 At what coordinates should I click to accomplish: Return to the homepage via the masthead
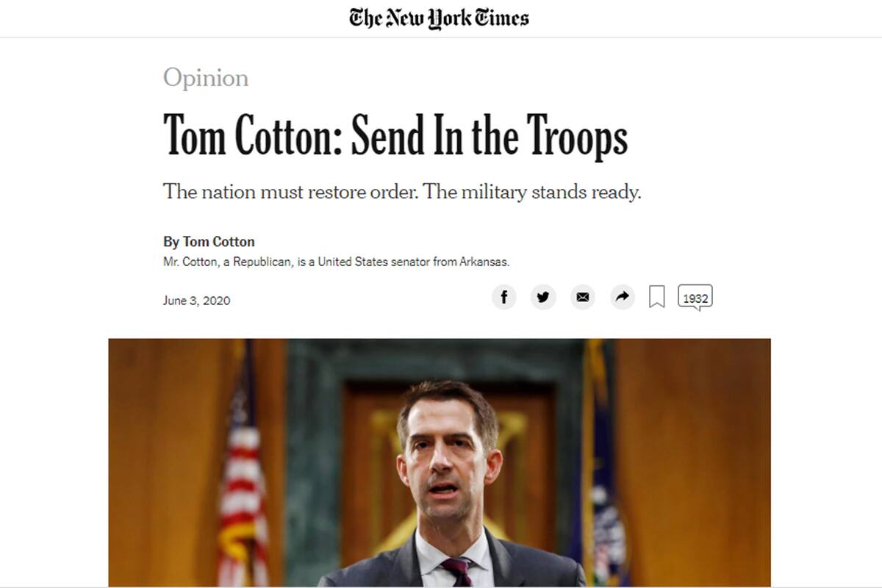(x=440, y=18)
